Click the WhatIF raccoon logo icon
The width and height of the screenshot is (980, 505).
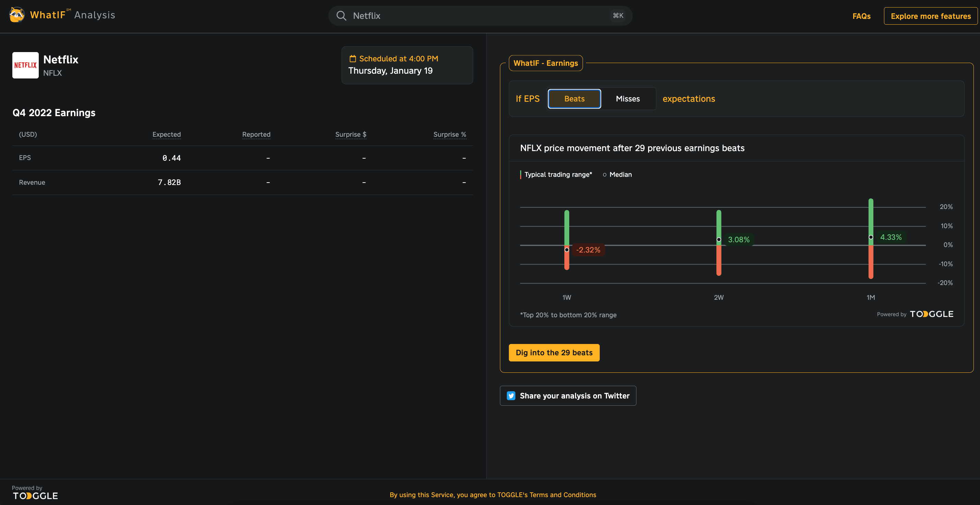point(17,15)
